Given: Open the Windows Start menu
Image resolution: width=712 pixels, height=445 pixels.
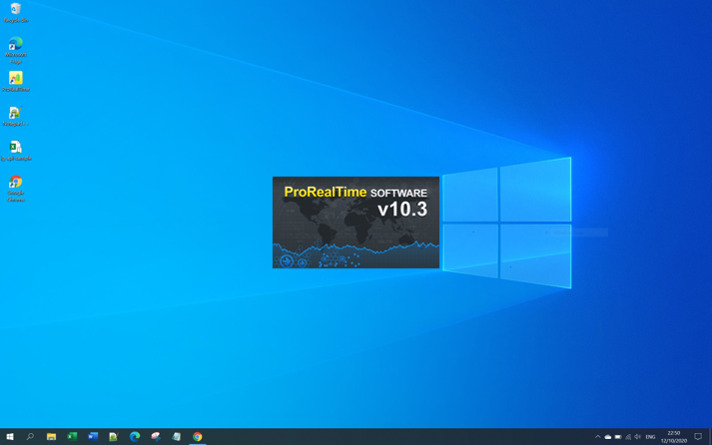Looking at the screenshot, I should tap(10, 437).
